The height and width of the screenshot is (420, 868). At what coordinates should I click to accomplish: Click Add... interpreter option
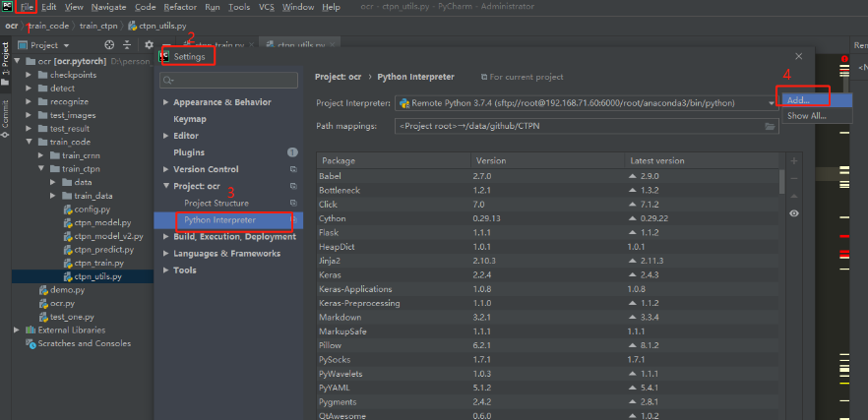click(817, 100)
